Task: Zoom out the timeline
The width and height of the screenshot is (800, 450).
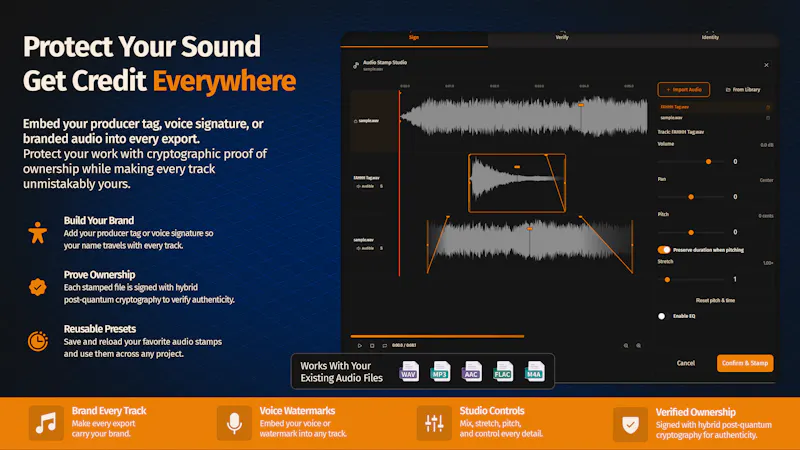Action: 626,346
